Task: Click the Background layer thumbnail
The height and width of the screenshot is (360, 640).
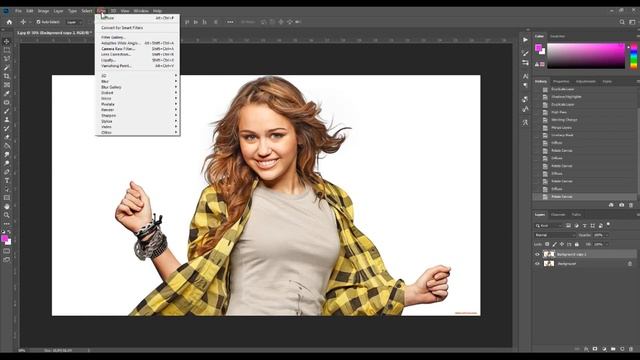Action: pos(549,264)
